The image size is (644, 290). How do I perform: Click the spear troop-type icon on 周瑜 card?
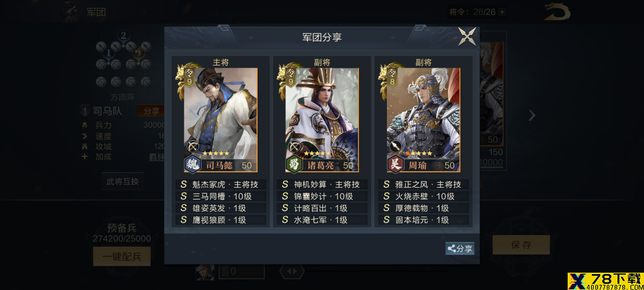tap(396, 147)
